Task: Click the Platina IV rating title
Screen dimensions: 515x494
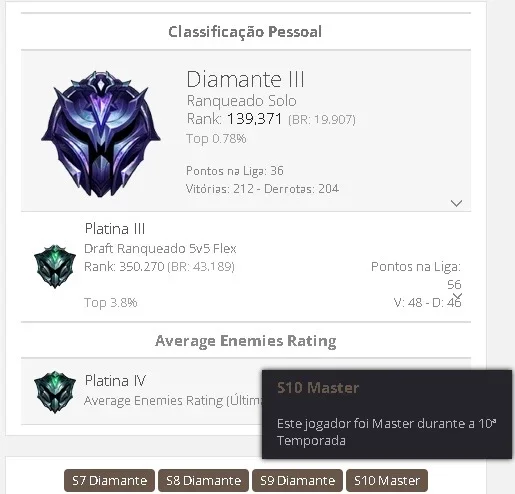Action: click(x=115, y=380)
